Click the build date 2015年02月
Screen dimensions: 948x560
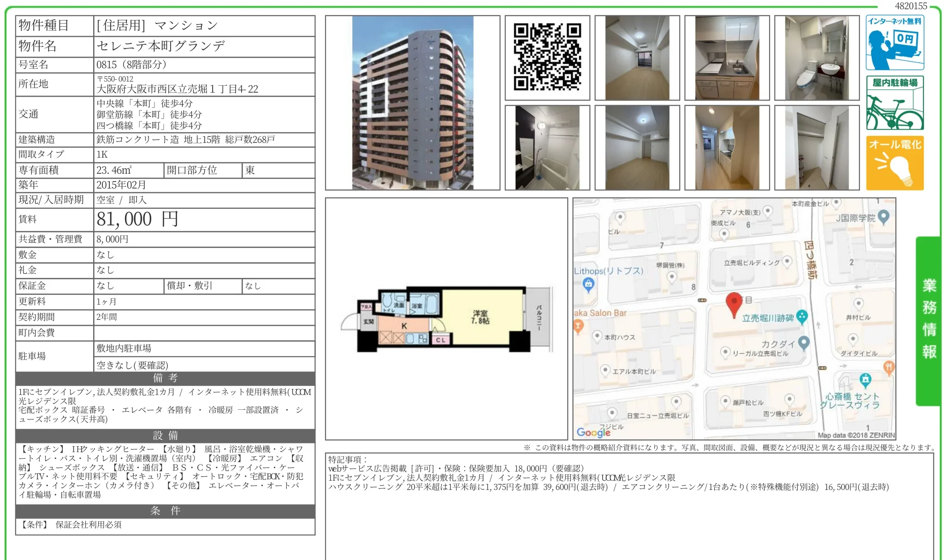pyautogui.click(x=121, y=185)
